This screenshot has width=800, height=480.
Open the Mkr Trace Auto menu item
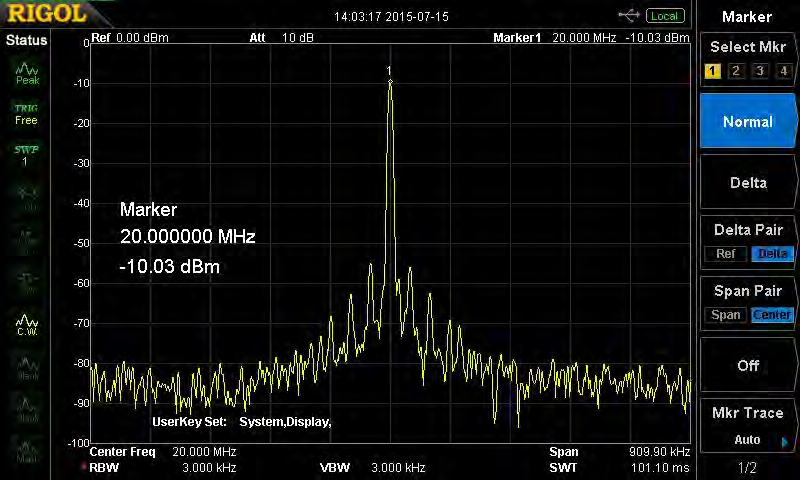[x=748, y=426]
